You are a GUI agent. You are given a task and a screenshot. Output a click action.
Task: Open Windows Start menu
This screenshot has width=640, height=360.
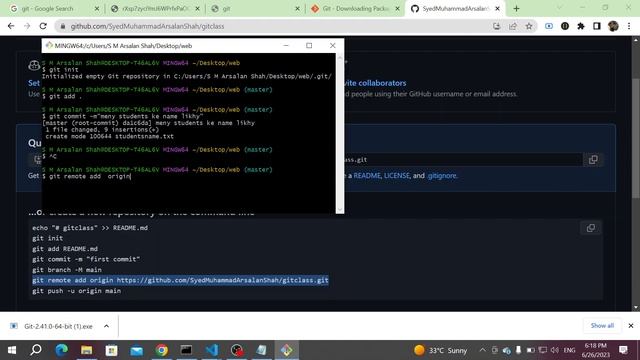(11, 350)
